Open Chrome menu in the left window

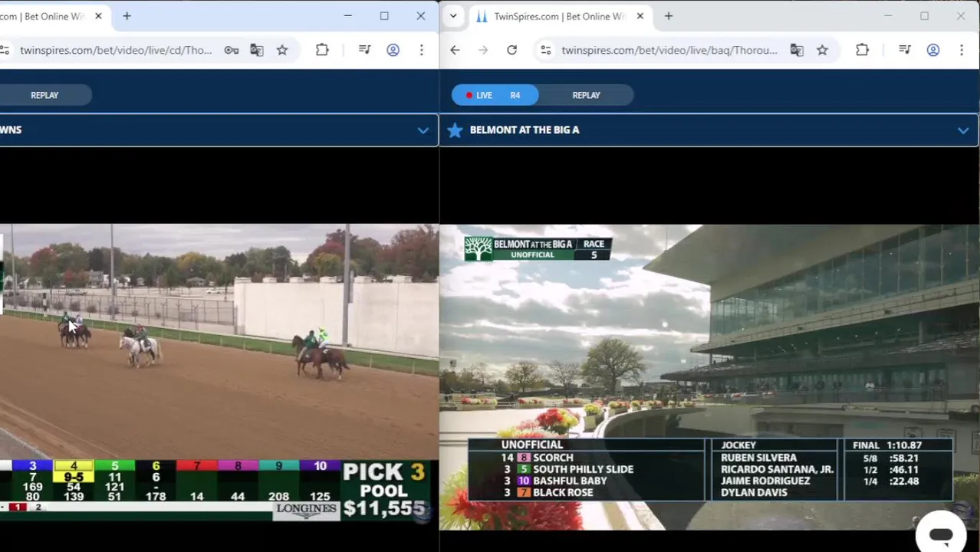coord(421,51)
